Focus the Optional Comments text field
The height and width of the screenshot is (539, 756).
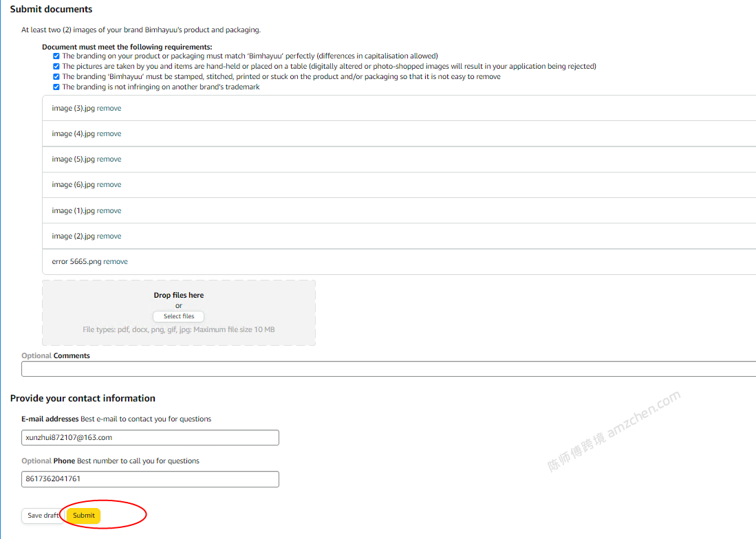(389, 369)
